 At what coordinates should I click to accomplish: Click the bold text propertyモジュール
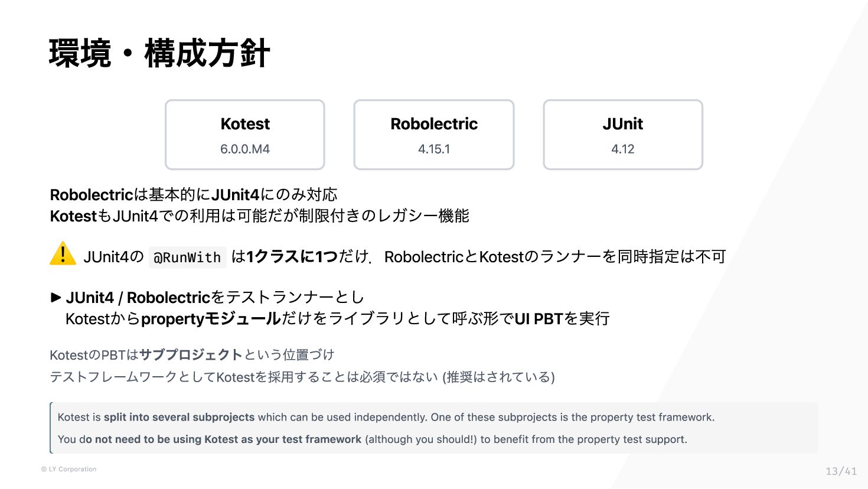[x=211, y=319]
